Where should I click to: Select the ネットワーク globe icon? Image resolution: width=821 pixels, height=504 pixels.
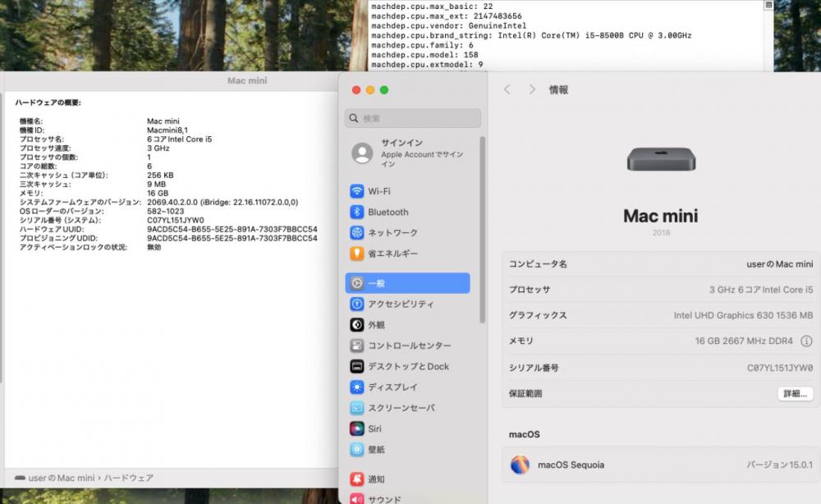[356, 232]
